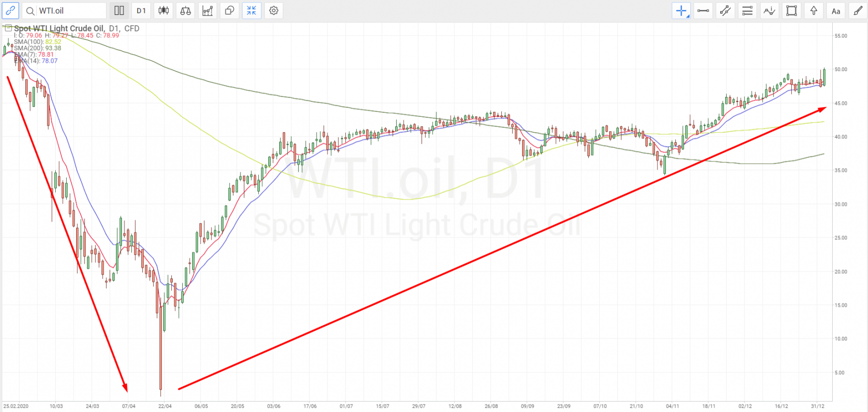Open the chart settings gear
The height and width of the screenshot is (412, 868).
pyautogui.click(x=274, y=10)
